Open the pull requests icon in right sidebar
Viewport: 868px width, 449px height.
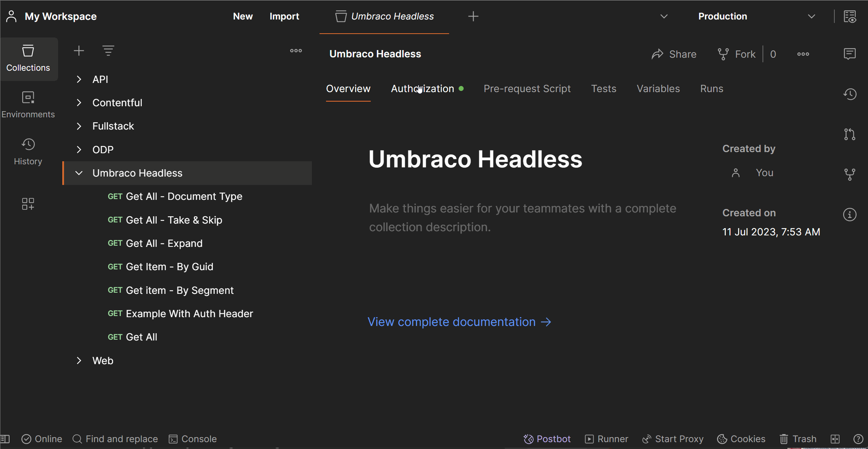(x=850, y=134)
